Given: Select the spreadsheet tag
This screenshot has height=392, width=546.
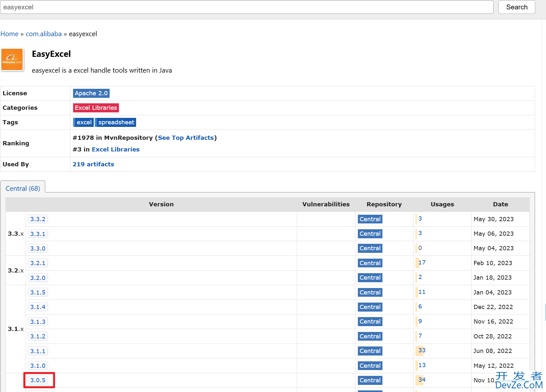Looking at the screenshot, I should tap(116, 122).
